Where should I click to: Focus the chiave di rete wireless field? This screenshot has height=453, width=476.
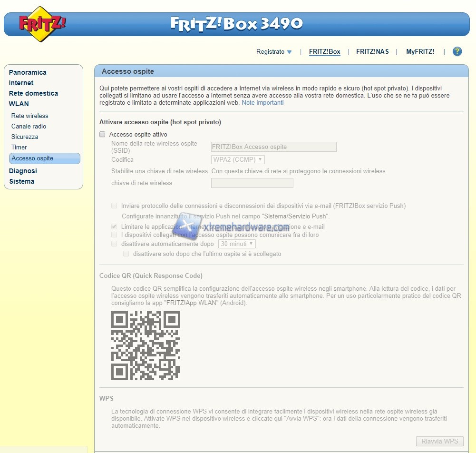pyautogui.click(x=252, y=183)
